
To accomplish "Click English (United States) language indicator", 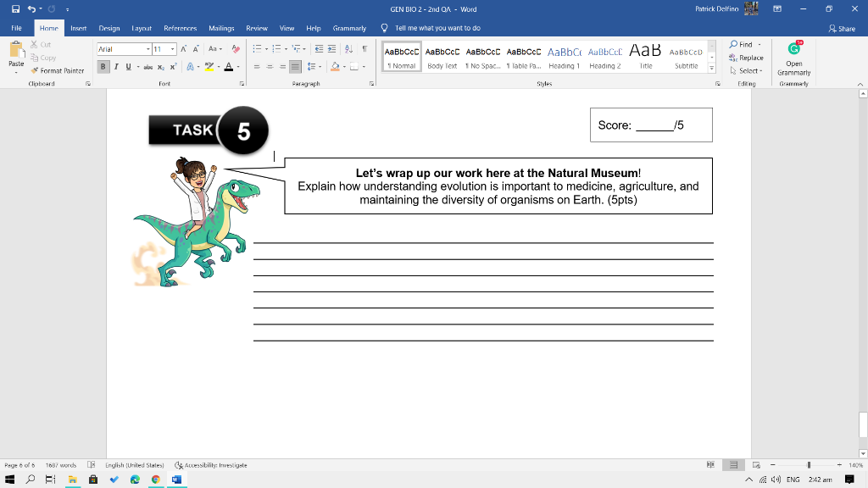I will pos(135,465).
